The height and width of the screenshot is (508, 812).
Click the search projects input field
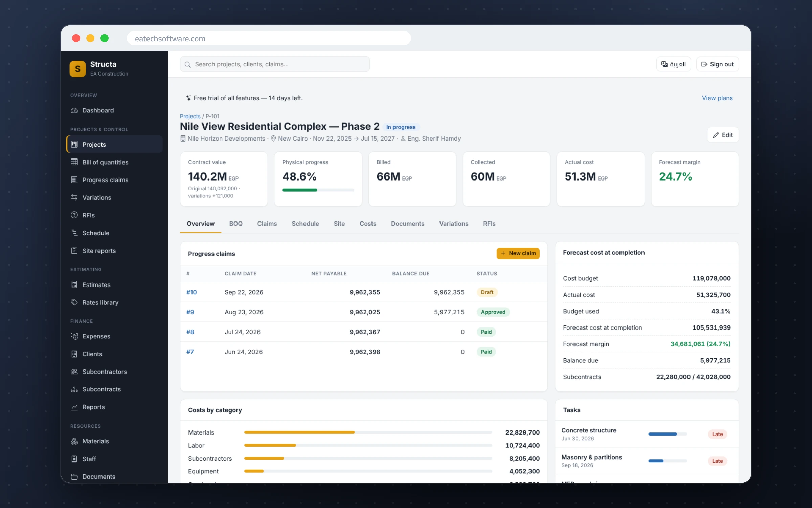click(x=275, y=64)
